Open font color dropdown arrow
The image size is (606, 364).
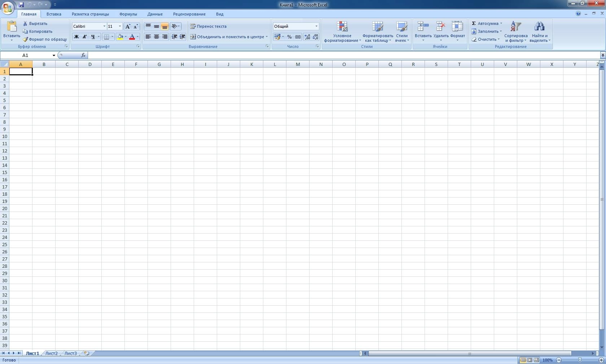click(x=137, y=37)
